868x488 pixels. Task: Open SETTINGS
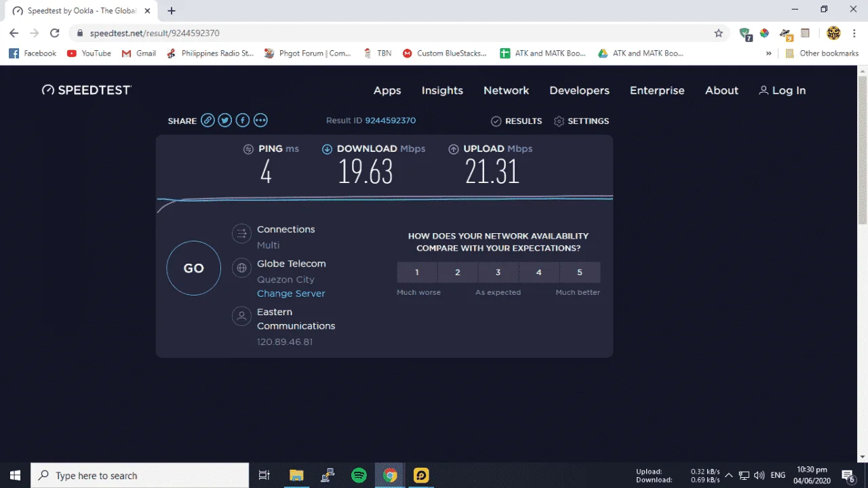[581, 121]
